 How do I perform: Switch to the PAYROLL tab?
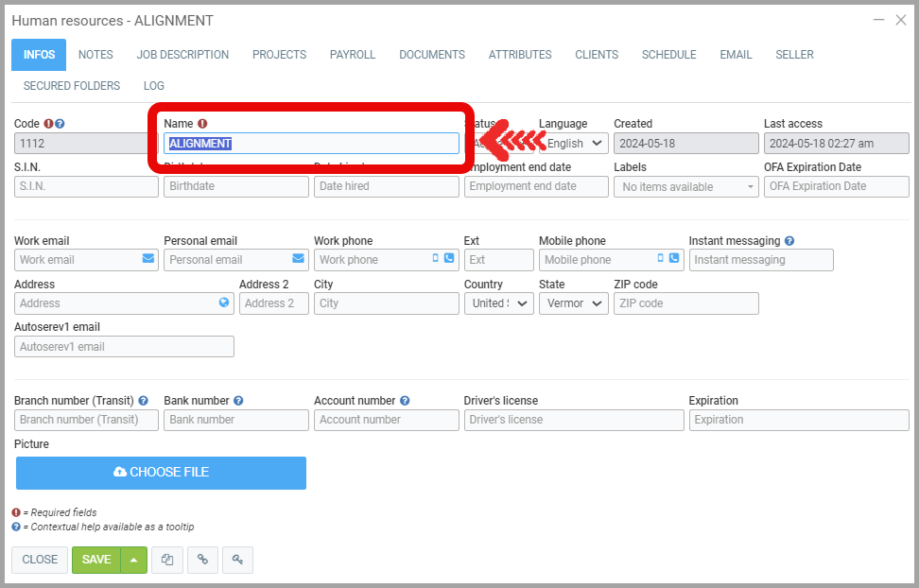point(353,55)
